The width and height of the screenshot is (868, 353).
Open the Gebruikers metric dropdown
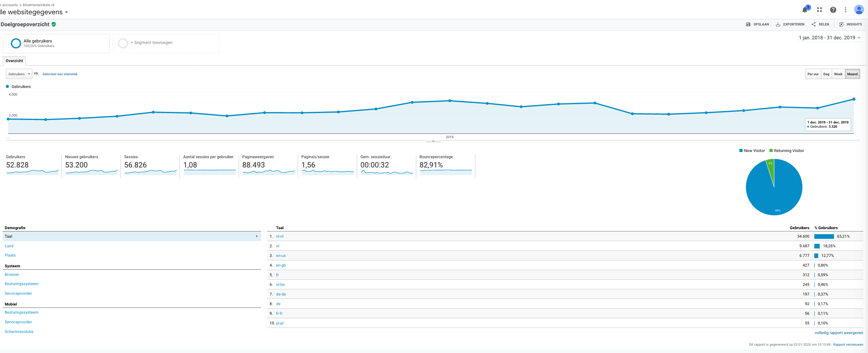(x=19, y=74)
